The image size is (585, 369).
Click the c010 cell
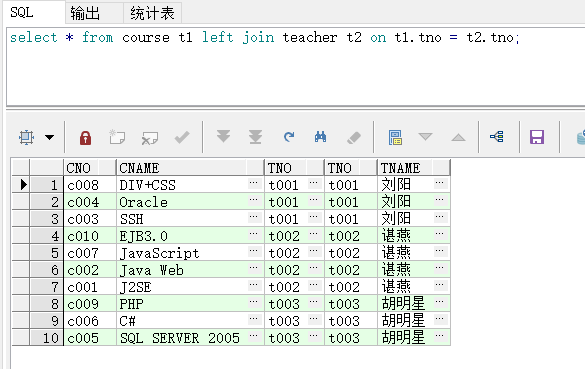[90, 236]
